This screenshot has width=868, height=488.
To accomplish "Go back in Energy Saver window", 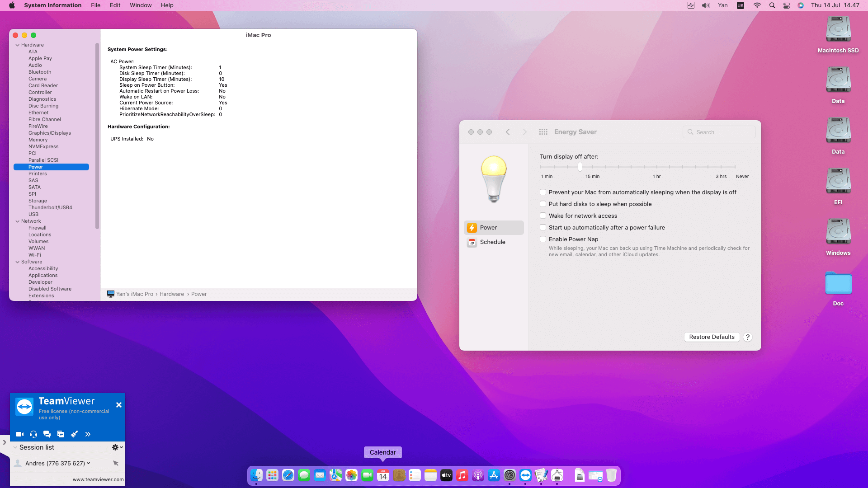I will [508, 132].
